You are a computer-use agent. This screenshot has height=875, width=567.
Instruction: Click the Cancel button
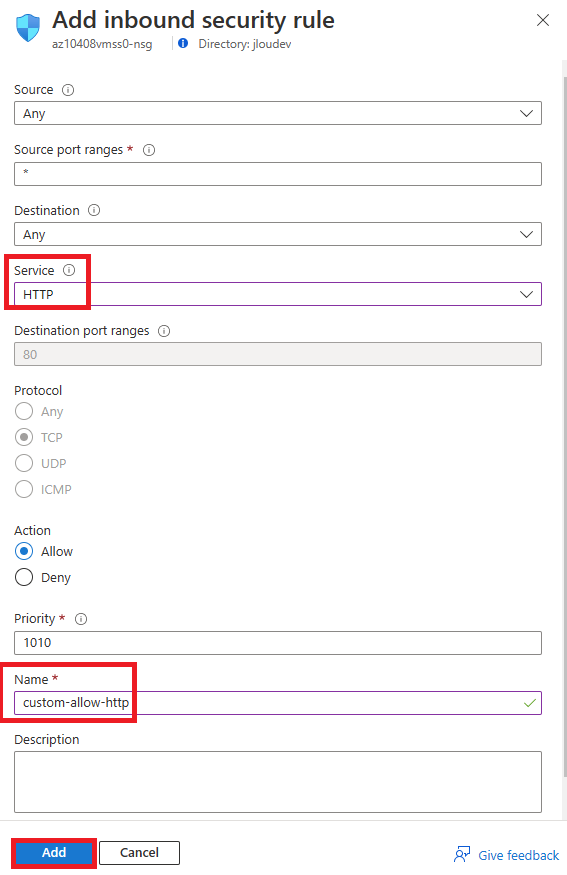point(140,853)
